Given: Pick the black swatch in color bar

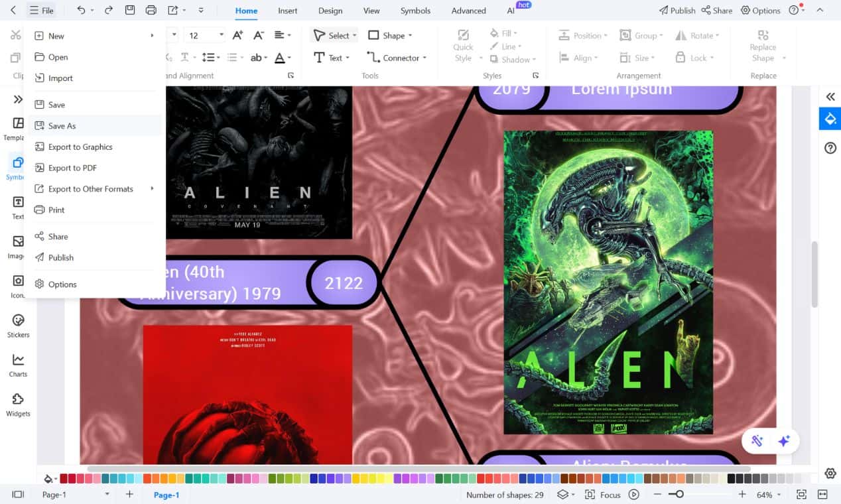Looking at the screenshot, I should pyautogui.click(x=732, y=479).
